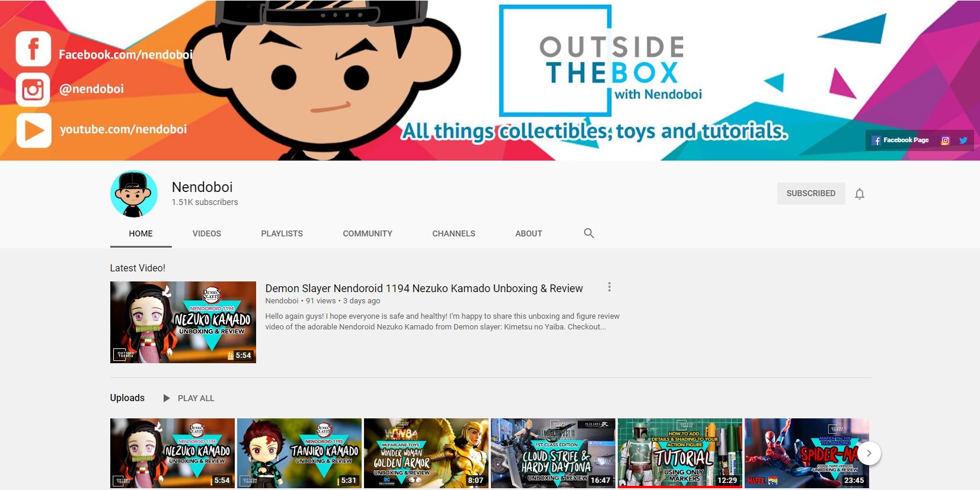Open channel search magnifier icon

pos(589,233)
